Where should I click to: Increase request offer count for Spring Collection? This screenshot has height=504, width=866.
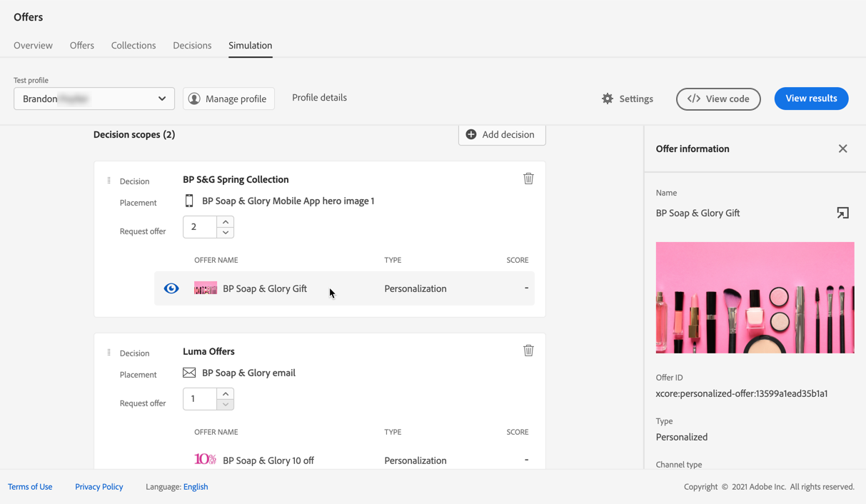[x=226, y=222]
